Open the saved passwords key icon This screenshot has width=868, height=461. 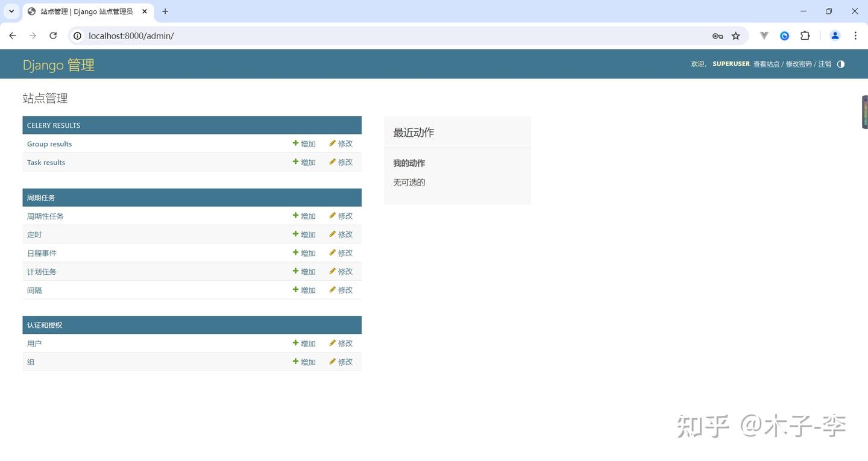click(x=717, y=36)
